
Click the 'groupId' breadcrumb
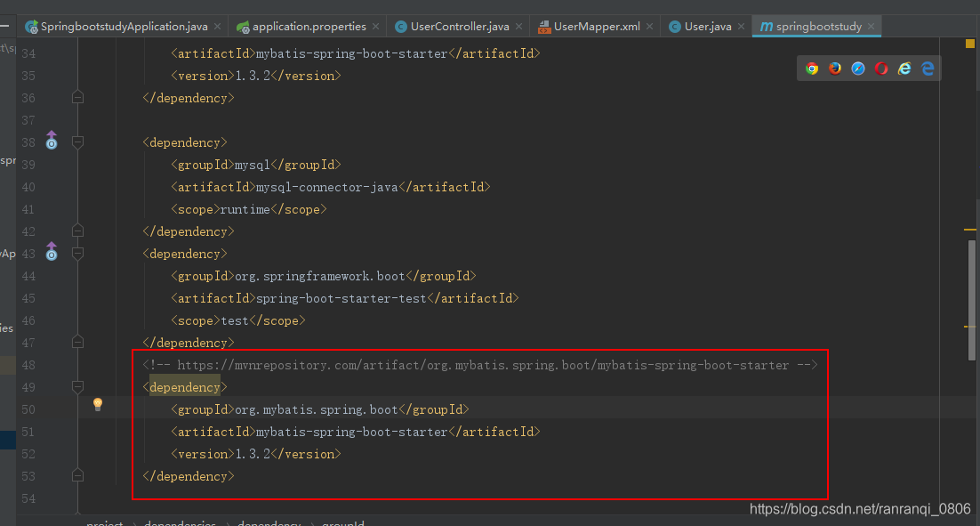pyautogui.click(x=343, y=522)
